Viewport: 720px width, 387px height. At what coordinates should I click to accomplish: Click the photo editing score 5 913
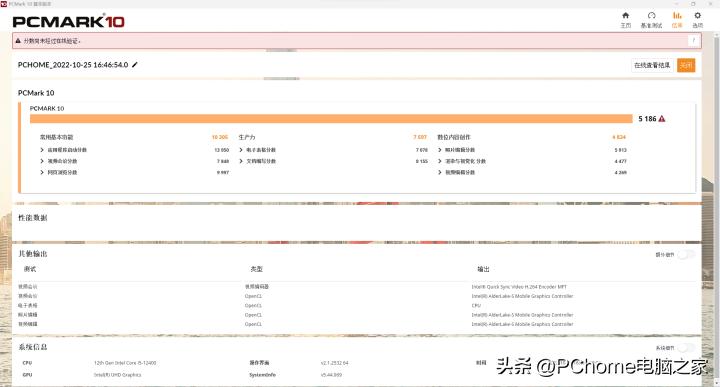tap(620, 150)
